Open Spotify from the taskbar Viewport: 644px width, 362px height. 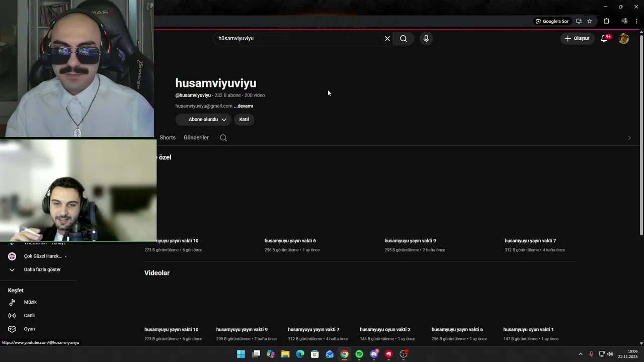pyautogui.click(x=359, y=354)
